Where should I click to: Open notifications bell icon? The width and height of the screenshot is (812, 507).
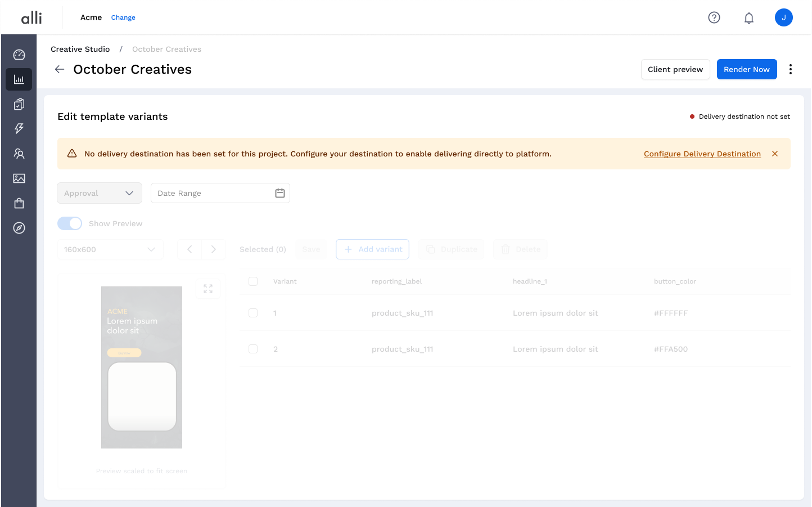click(749, 18)
